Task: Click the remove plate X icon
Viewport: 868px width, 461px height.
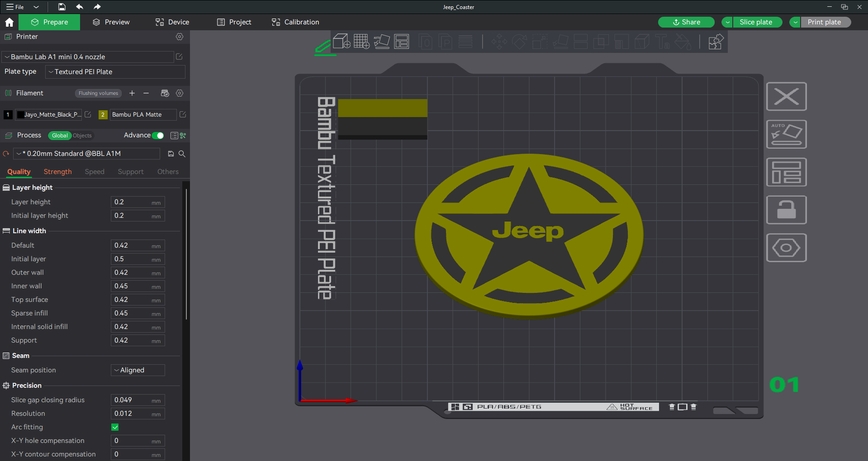Action: (x=786, y=96)
